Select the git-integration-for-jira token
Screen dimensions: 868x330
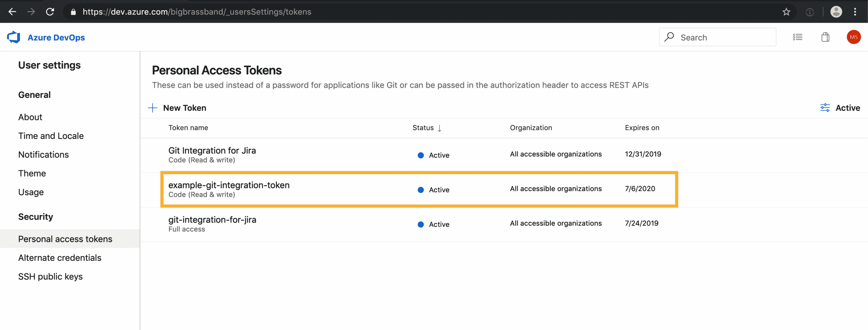tap(212, 220)
